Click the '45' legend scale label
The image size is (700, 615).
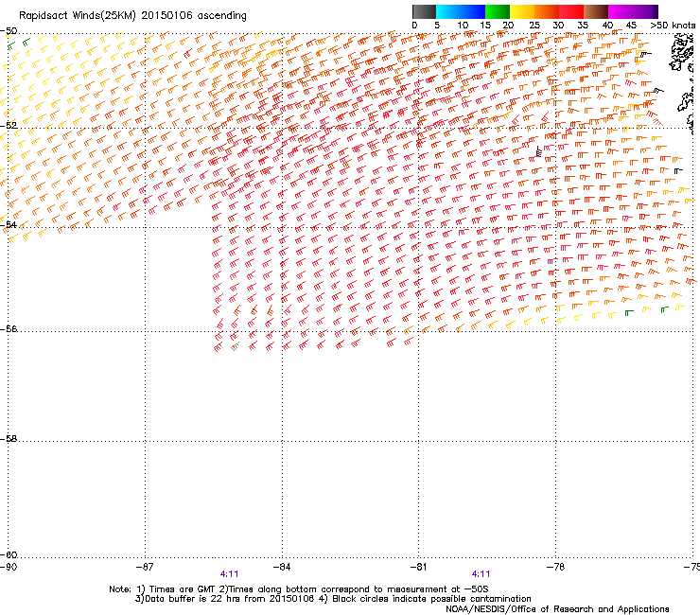pyautogui.click(x=631, y=26)
